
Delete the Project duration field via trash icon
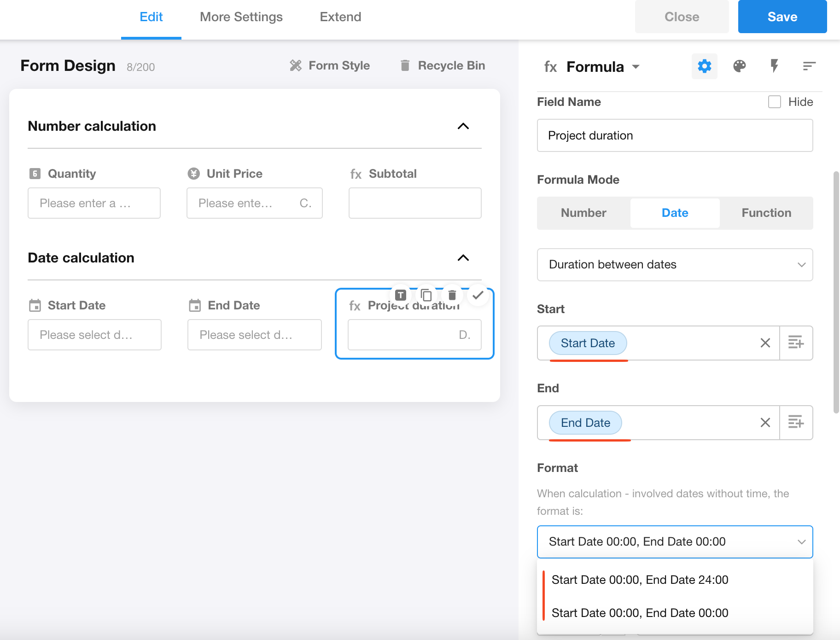[452, 295]
